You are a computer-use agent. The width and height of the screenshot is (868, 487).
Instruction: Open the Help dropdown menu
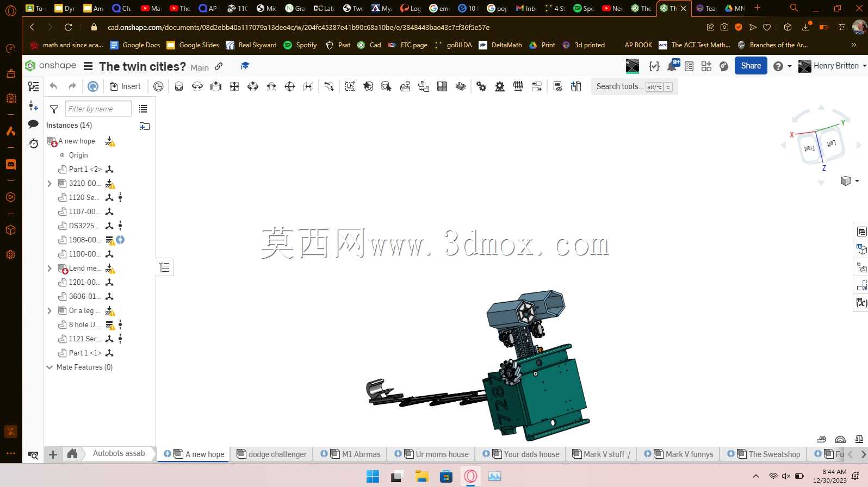coord(782,66)
